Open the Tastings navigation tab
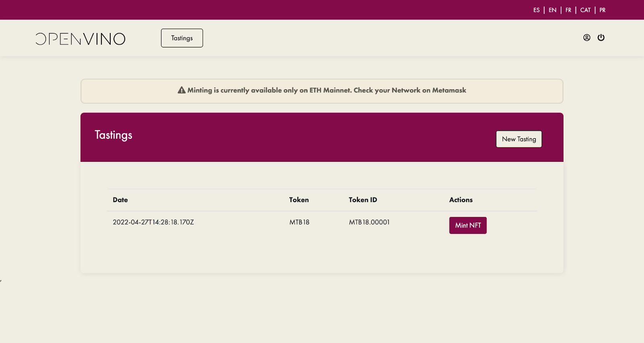The height and width of the screenshot is (343, 644). (182, 38)
